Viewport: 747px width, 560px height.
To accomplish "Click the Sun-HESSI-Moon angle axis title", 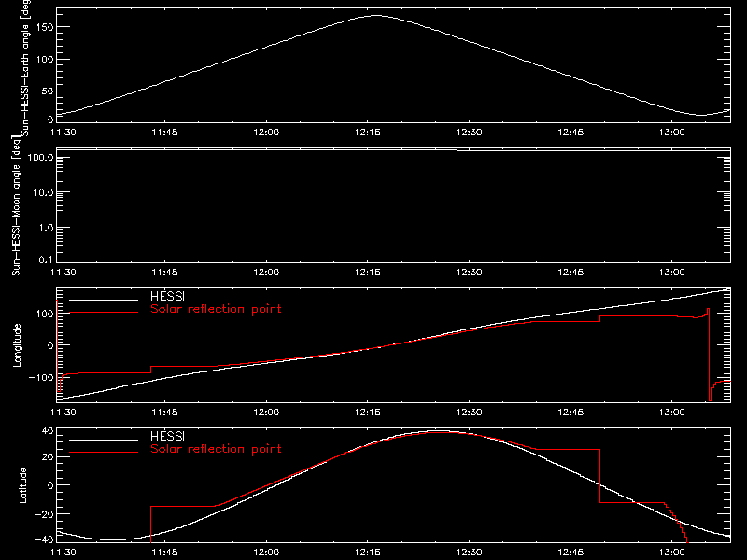I will pos(16,205).
